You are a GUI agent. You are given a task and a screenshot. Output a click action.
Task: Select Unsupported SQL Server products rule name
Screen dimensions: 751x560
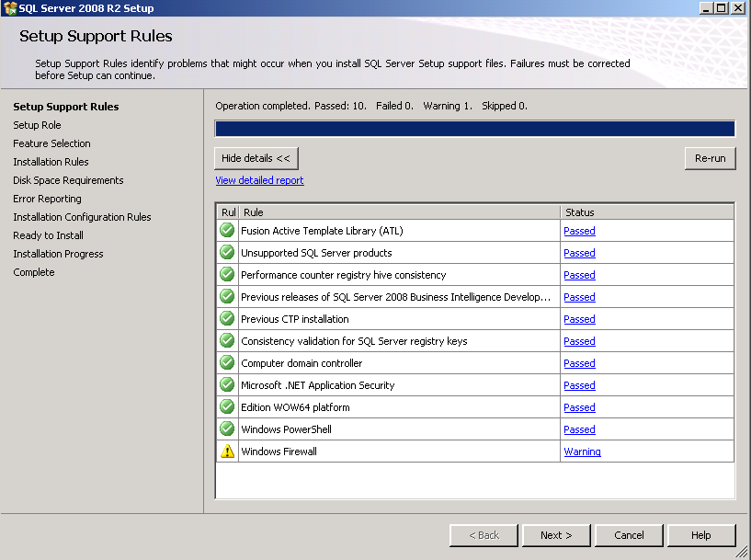(316, 253)
